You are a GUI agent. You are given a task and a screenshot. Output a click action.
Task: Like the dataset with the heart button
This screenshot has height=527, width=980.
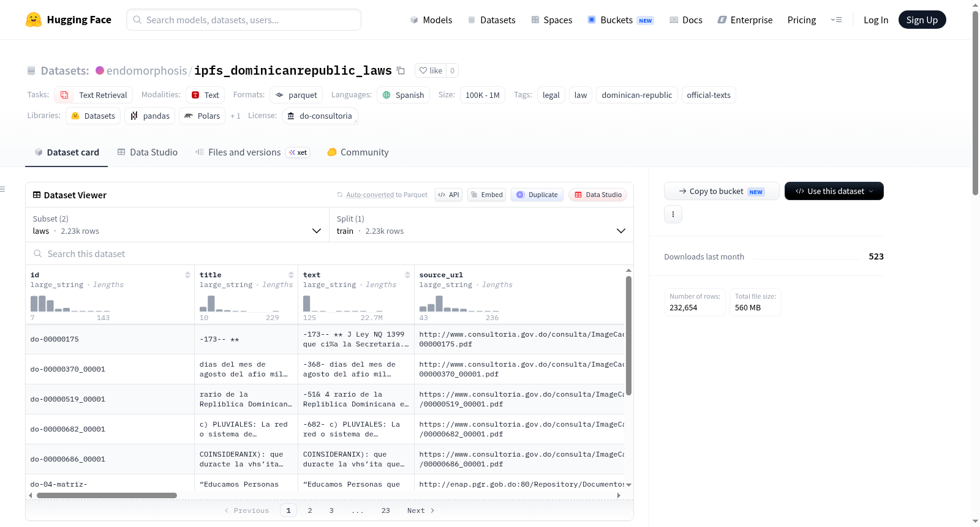pyautogui.click(x=431, y=70)
